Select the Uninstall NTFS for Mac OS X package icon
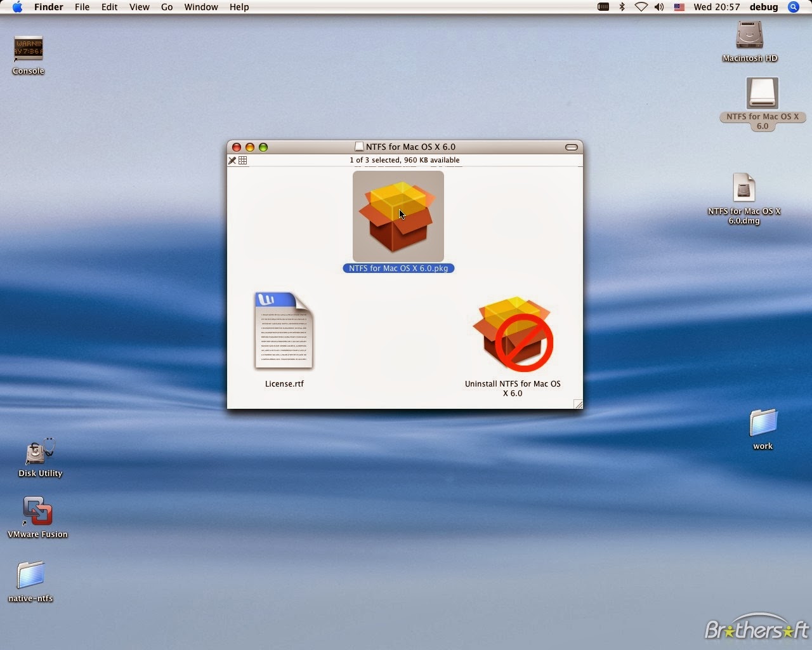The width and height of the screenshot is (812, 650). coord(513,334)
